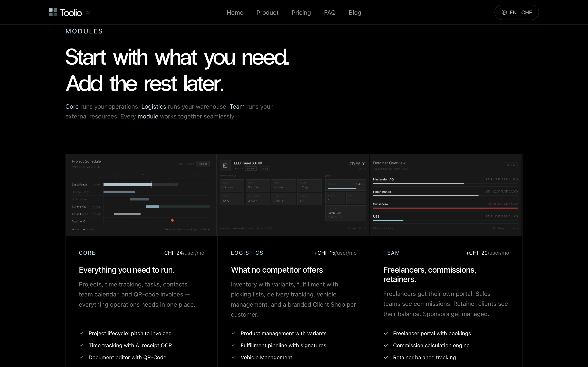The height and width of the screenshot is (367, 588).
Task: Click the checkmark beside Freelancer portal with bookings
Action: click(386, 333)
